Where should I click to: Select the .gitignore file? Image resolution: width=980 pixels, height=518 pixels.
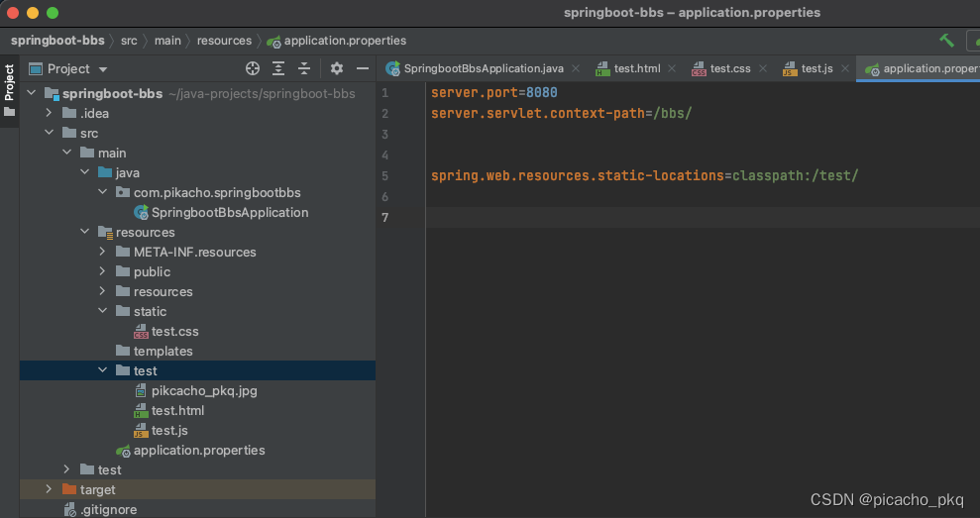[x=108, y=509]
